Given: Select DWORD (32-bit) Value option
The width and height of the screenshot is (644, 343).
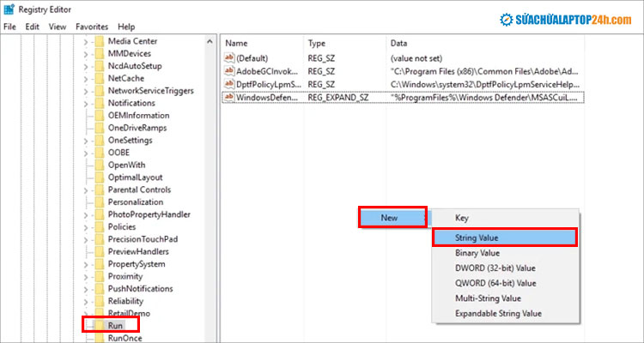Looking at the screenshot, I should pyautogui.click(x=495, y=268).
